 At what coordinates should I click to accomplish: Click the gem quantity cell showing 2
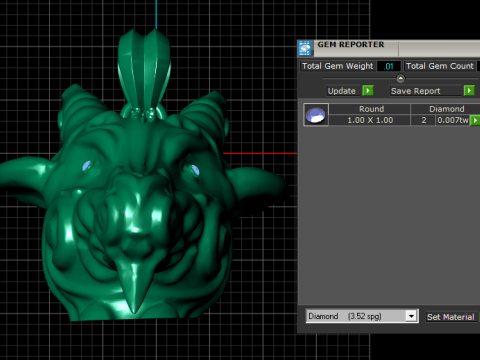424,120
